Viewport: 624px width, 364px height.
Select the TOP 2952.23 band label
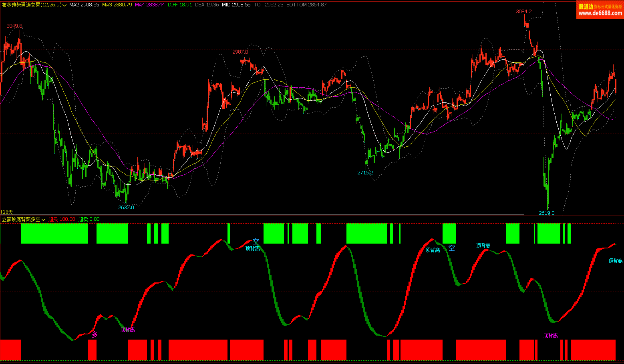point(268,5)
